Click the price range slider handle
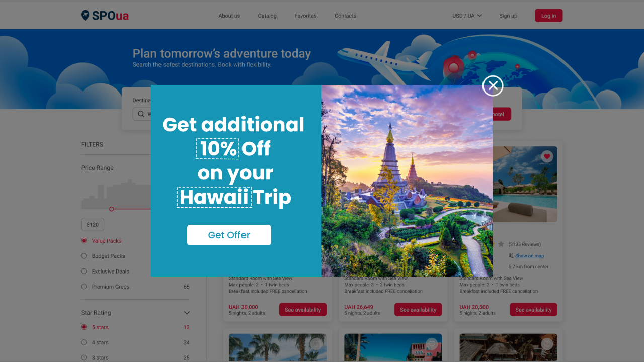644x362 pixels. (112, 209)
